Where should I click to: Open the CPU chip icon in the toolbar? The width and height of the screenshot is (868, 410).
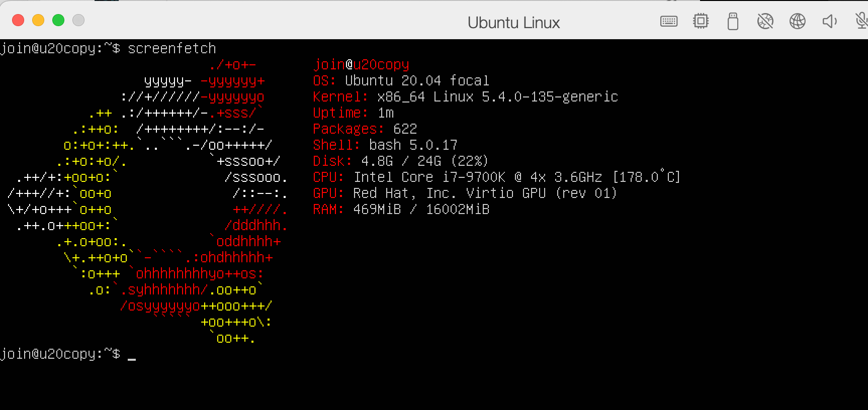point(701,21)
